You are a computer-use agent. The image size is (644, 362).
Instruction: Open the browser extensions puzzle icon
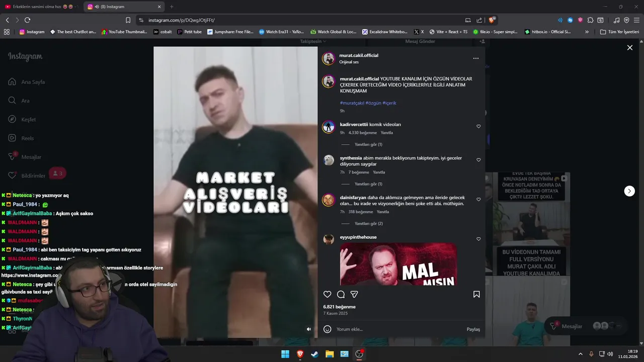coord(590,20)
